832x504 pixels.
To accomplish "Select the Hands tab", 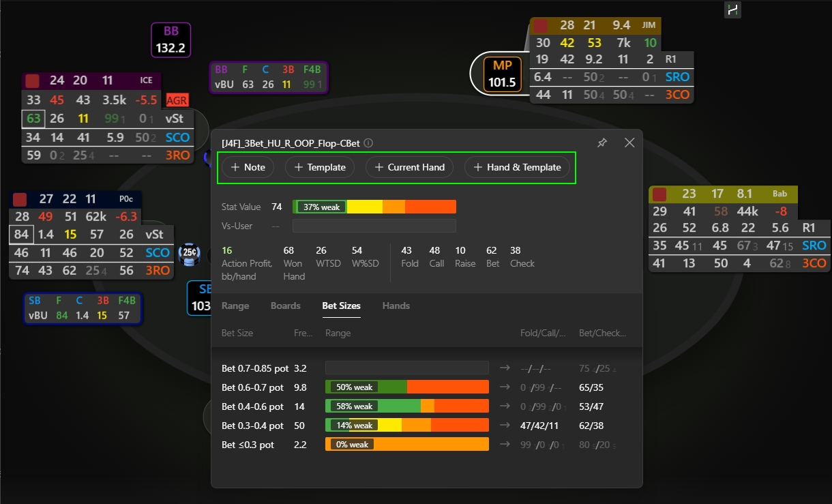I will tap(396, 306).
